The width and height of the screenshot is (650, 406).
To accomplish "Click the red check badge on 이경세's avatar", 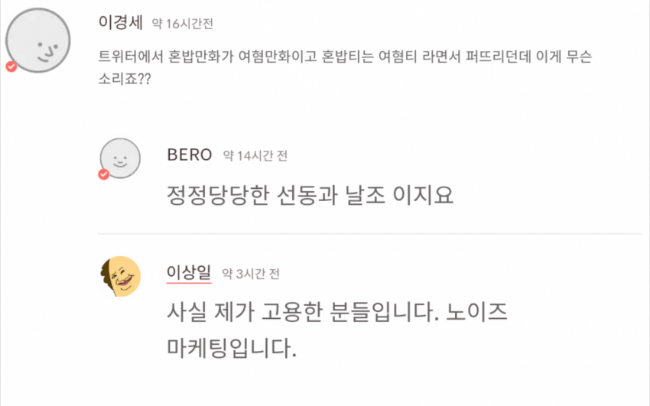I will [11, 67].
